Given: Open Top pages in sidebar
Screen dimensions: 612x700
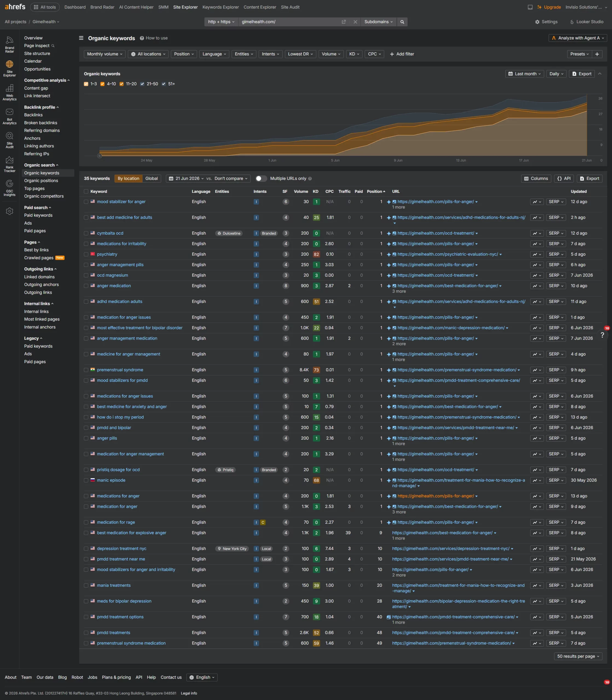Looking at the screenshot, I should tap(34, 188).
